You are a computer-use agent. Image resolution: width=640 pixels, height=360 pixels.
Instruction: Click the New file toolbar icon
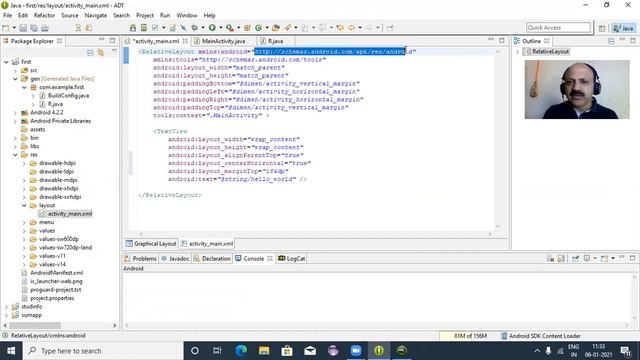(x=6, y=28)
